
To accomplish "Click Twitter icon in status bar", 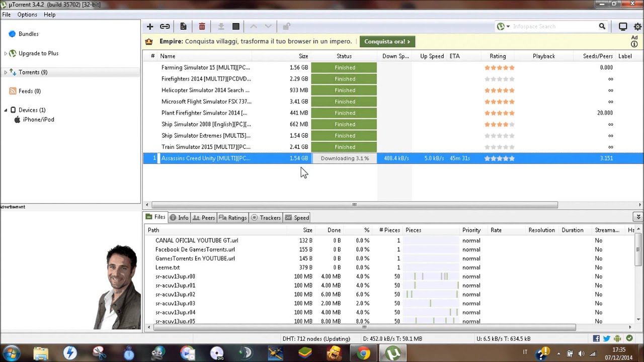I will tap(607, 339).
